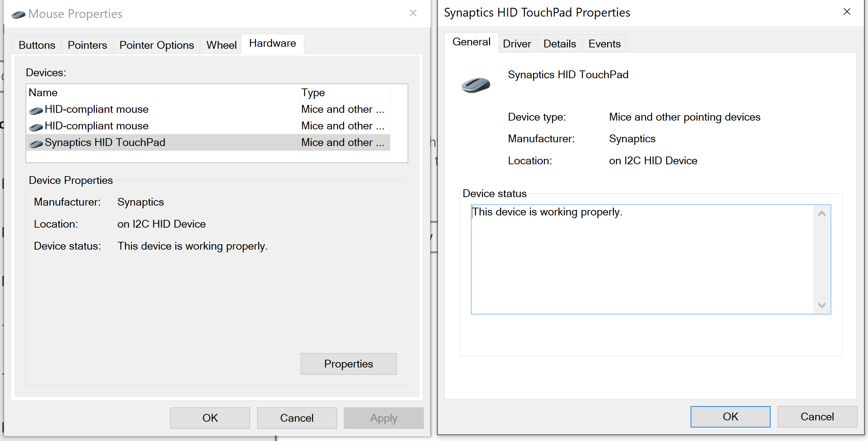Viewport: 868px width, 441px height.
Task: Click the Apply button in Mouse Properties
Action: (x=383, y=418)
